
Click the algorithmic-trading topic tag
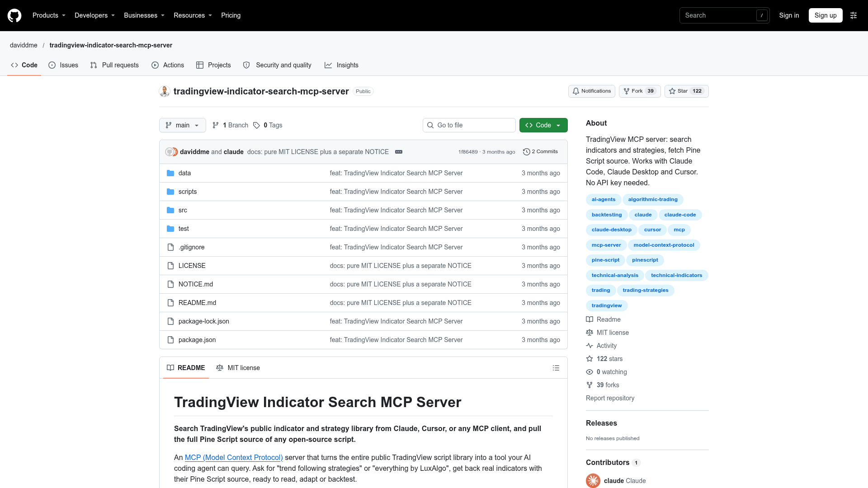click(653, 199)
